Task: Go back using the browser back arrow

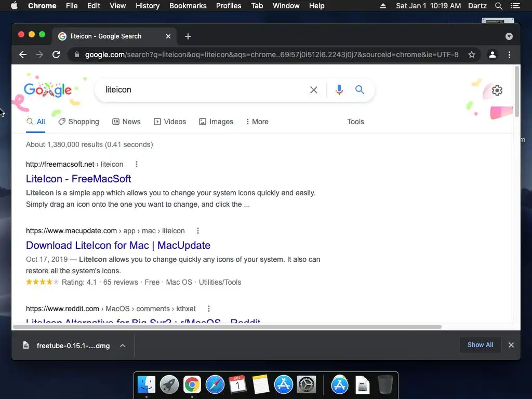Action: point(23,55)
